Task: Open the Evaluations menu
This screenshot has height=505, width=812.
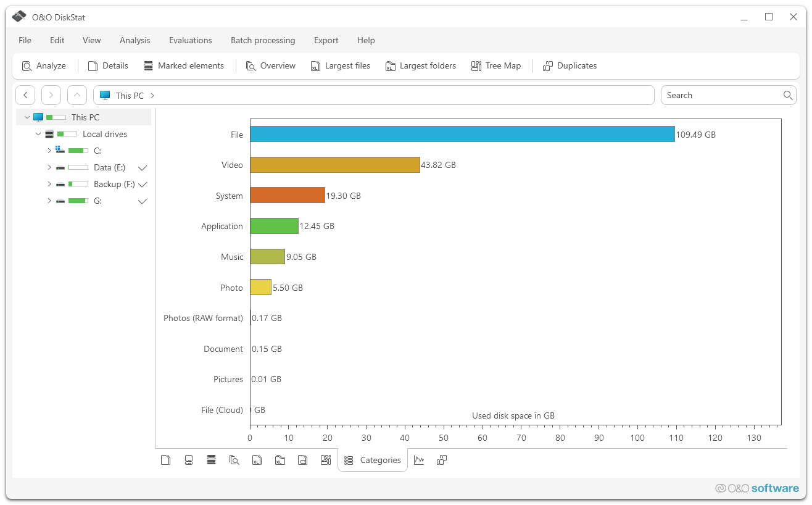Action: [191, 40]
